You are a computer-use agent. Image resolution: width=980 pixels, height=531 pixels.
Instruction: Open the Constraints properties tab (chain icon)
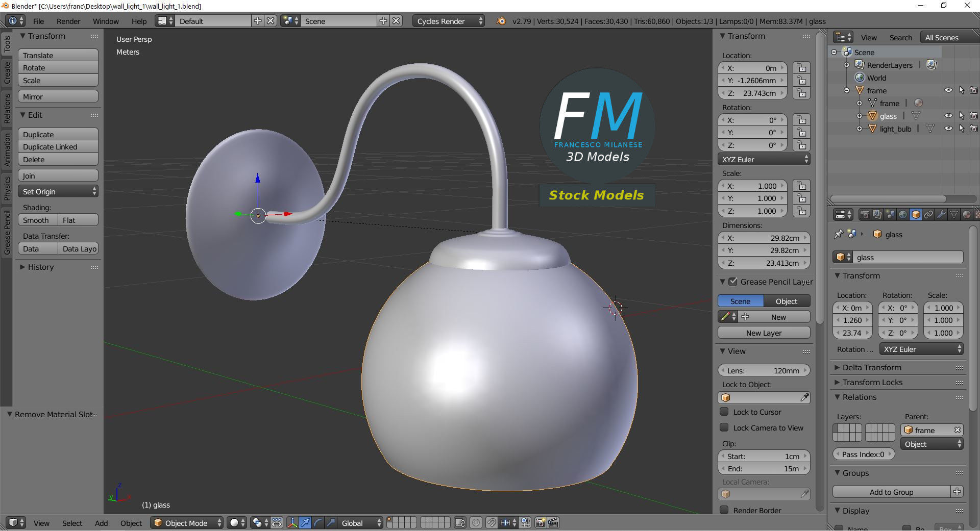click(928, 215)
